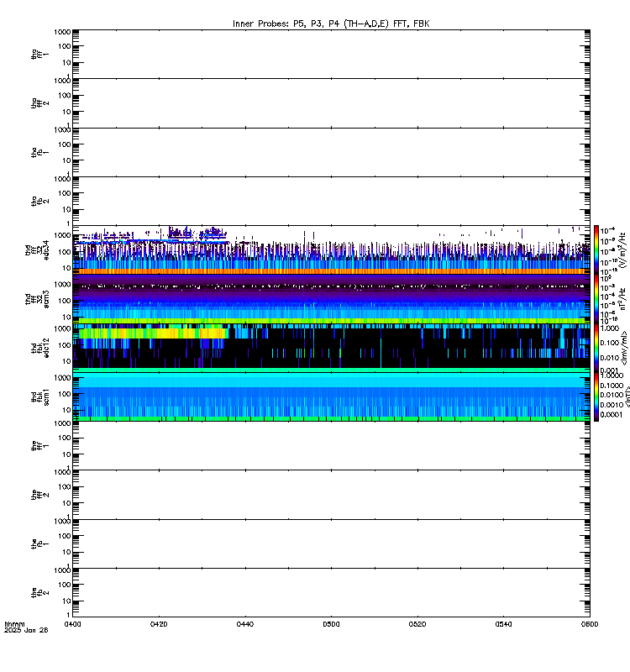Click the 1000 y-tick of the thd edc34 panel
The width and height of the screenshot is (630, 672).
[62, 235]
